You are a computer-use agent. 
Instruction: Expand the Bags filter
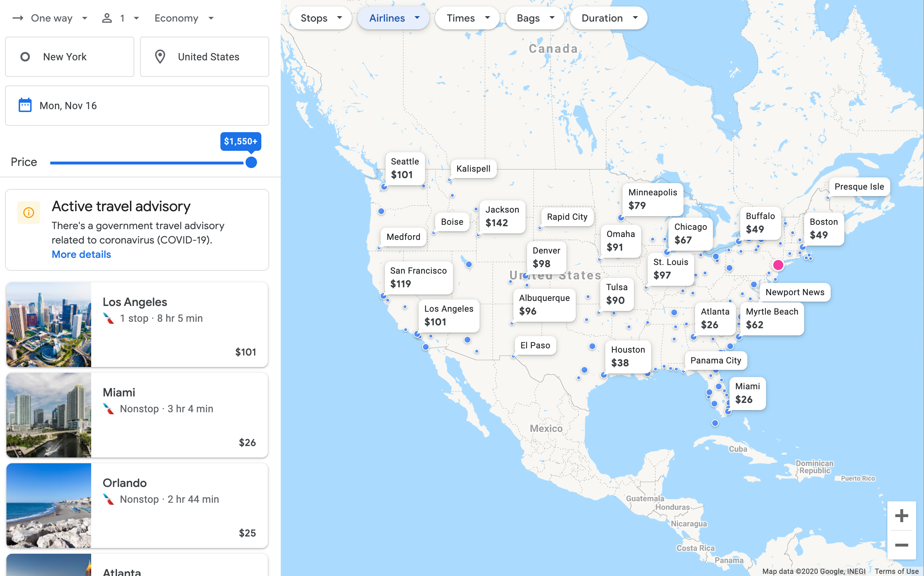535,18
